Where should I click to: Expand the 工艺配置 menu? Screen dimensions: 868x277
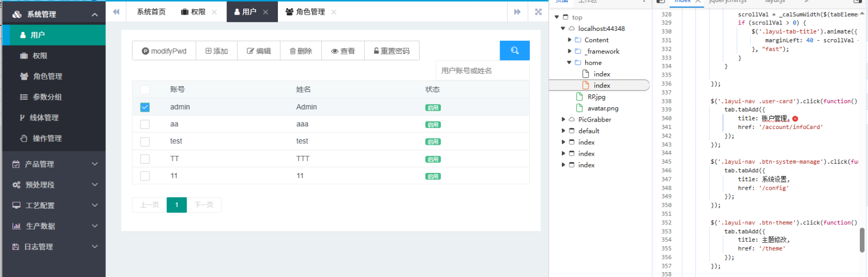pos(54,205)
